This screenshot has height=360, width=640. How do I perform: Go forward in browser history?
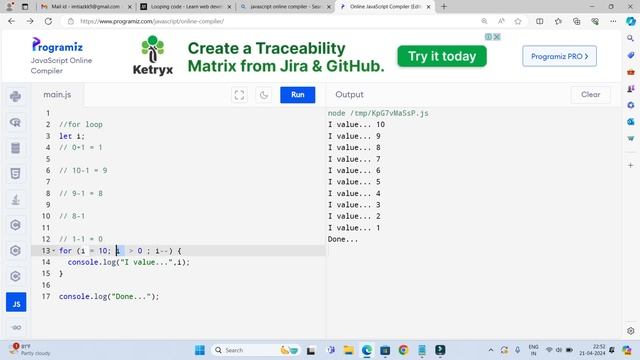click(x=30, y=21)
